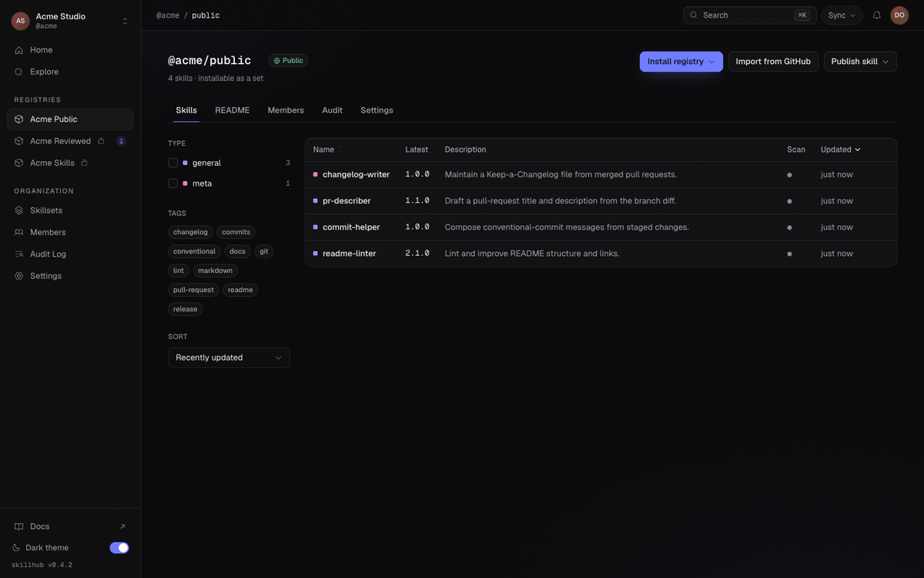The width and height of the screenshot is (924, 578).
Task: Filter by the lint tag
Action: (x=179, y=271)
